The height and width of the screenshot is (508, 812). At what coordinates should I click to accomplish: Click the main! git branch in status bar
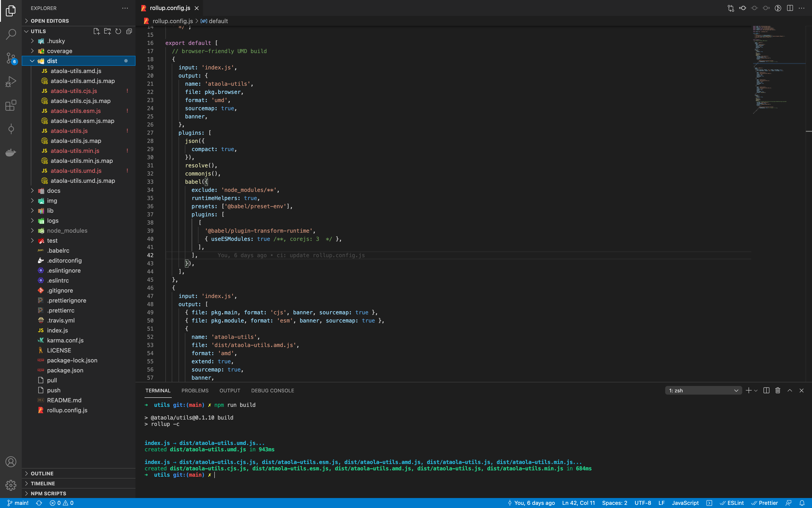pos(18,503)
